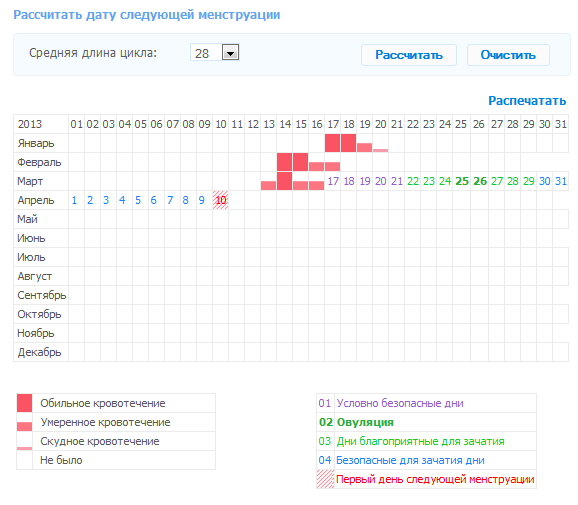Viewport: 578px width, 505px height.
Task: Click the empty May 01 cell
Action: coord(77,219)
